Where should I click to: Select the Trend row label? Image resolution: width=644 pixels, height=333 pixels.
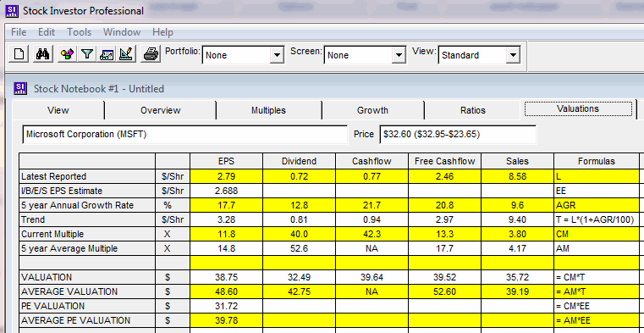87,219
